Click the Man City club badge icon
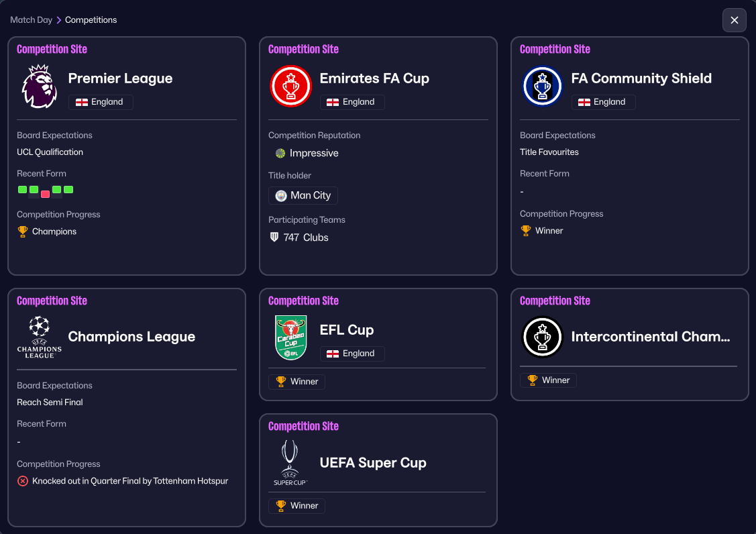This screenshot has height=534, width=756. 281,196
